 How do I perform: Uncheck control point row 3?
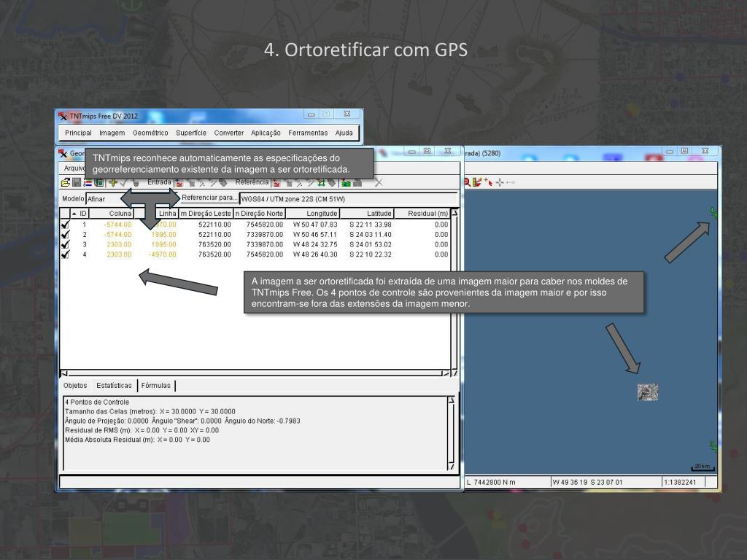(65, 244)
